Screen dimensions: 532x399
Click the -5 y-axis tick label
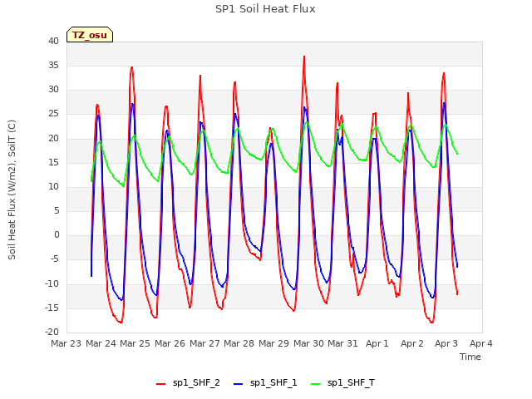click(x=54, y=259)
